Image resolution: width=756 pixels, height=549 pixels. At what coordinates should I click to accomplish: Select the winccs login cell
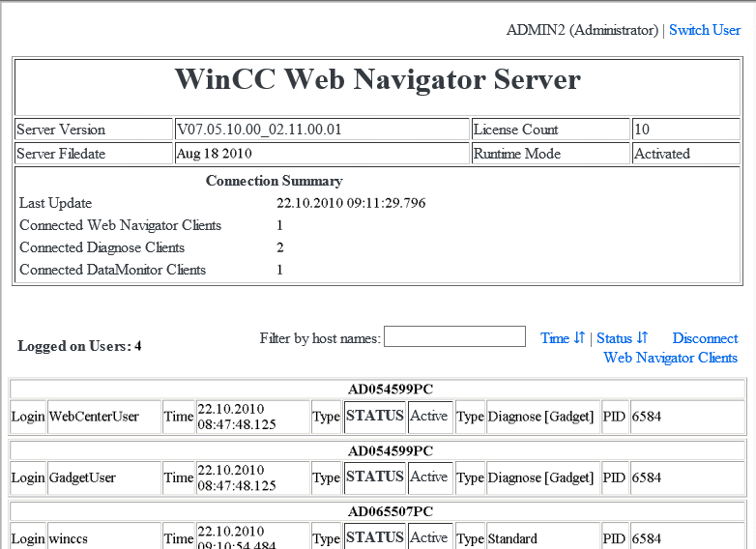coord(69,538)
